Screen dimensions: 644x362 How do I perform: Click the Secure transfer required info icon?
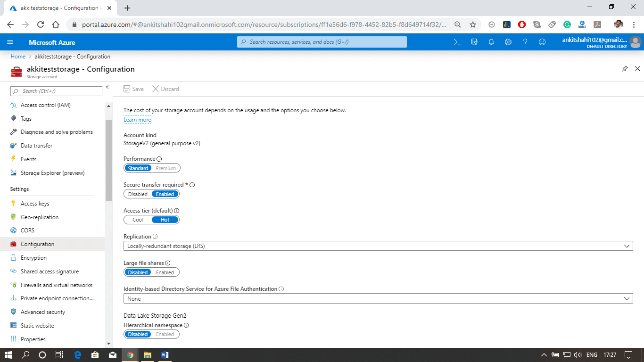click(x=192, y=185)
